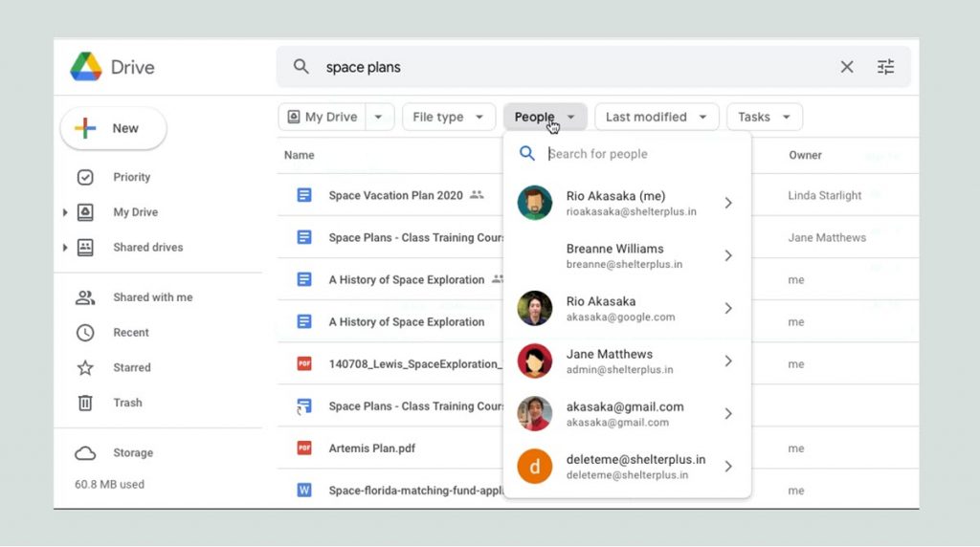
Task: Open the Trash
Action: coord(127,403)
